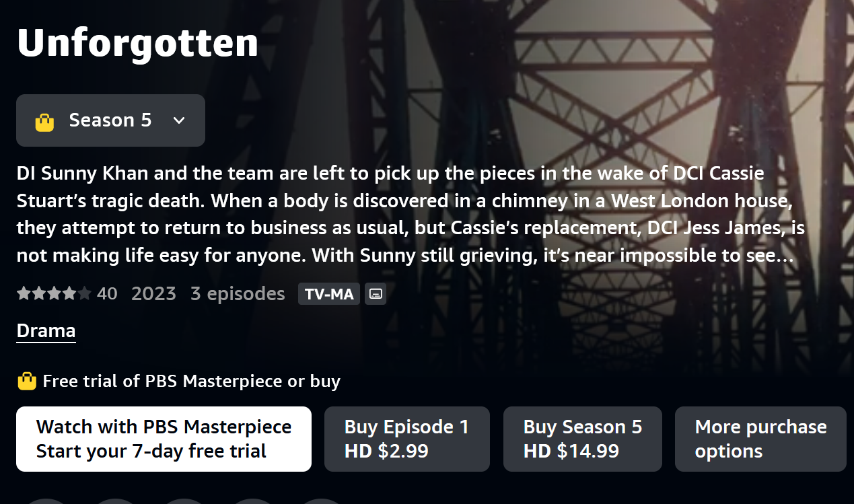Click the 3 episodes label
Image resolution: width=854 pixels, height=504 pixels.
pyautogui.click(x=238, y=294)
